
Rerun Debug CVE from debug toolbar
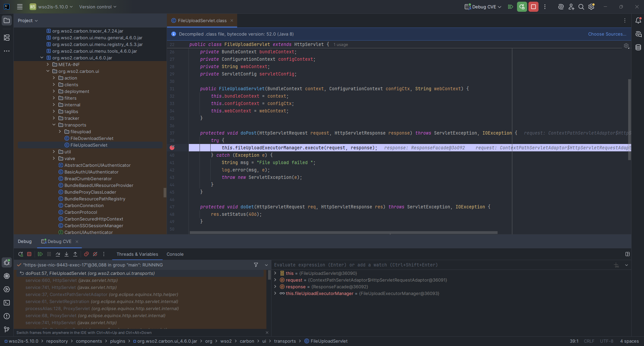pyautogui.click(x=20, y=254)
